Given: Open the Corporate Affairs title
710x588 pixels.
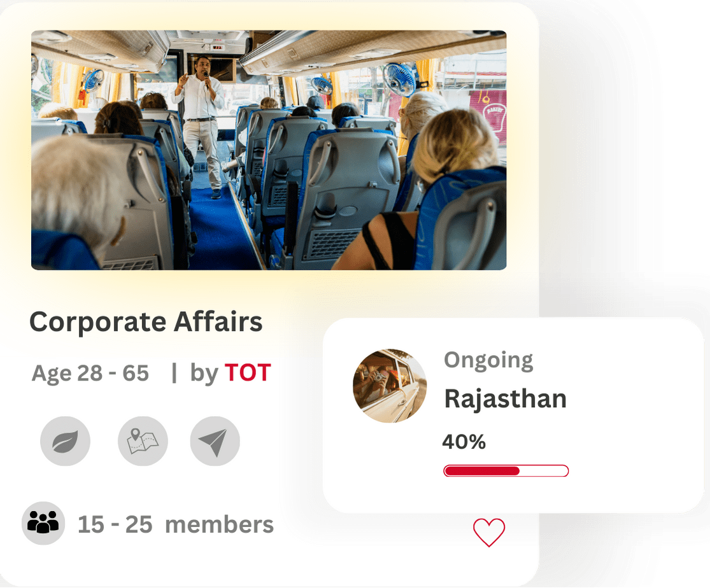Looking at the screenshot, I should point(146,322).
